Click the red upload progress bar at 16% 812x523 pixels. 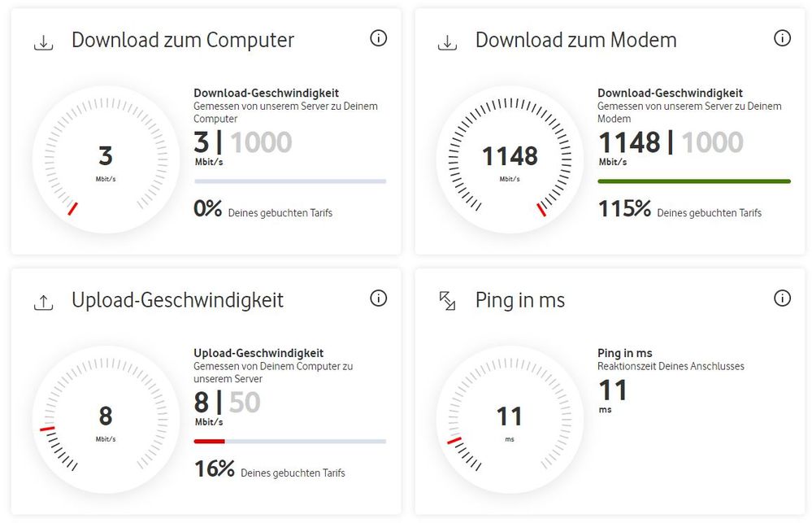click(x=208, y=441)
